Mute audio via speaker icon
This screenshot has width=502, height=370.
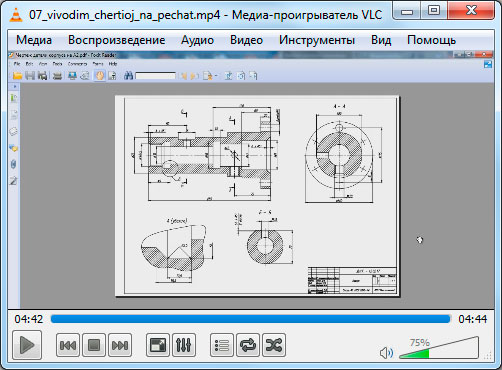click(x=386, y=353)
